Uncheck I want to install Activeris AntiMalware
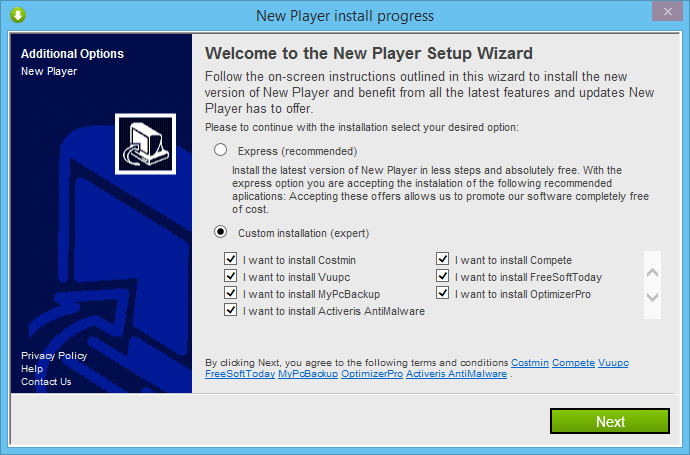 (x=231, y=310)
